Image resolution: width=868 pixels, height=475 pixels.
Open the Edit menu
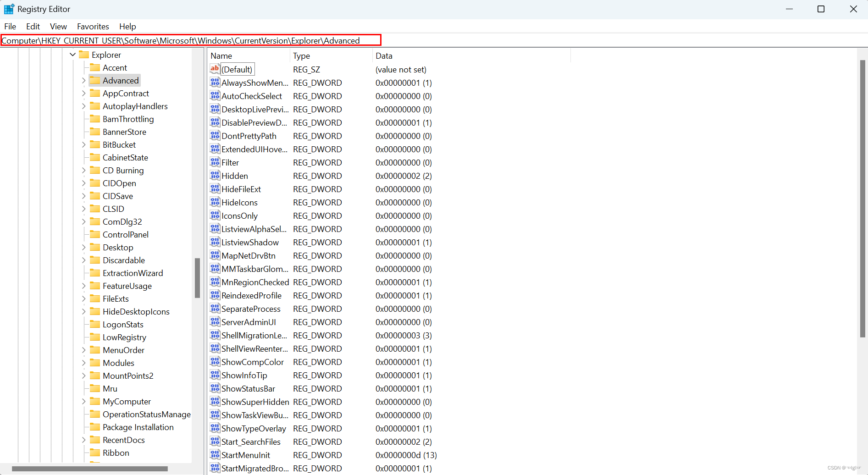(x=33, y=27)
